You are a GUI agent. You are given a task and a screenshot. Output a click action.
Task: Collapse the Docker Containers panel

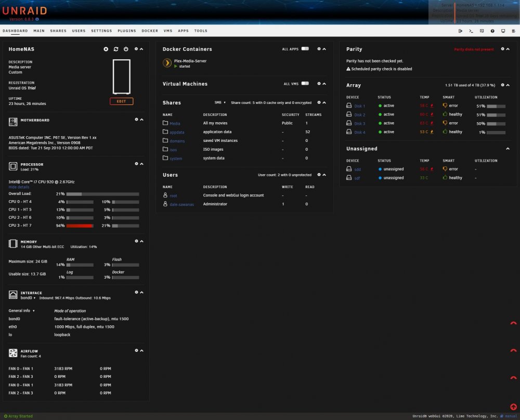(324, 49)
